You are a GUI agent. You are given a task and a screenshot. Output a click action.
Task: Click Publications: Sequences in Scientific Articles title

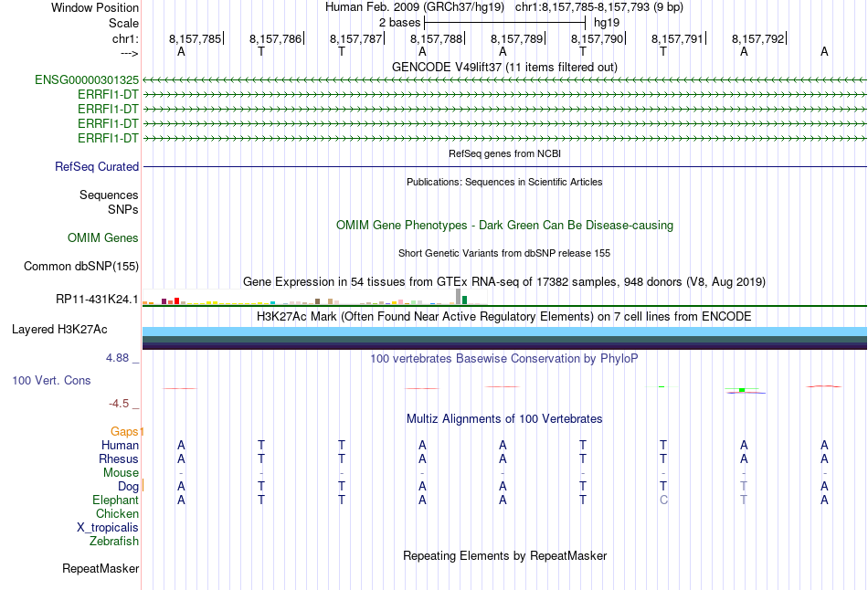[504, 182]
